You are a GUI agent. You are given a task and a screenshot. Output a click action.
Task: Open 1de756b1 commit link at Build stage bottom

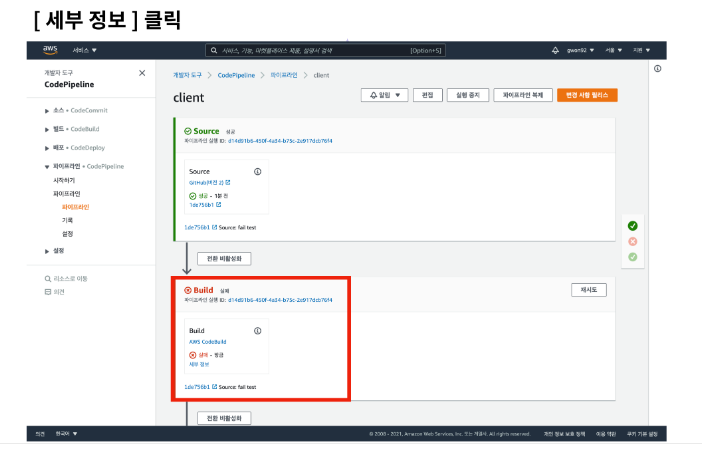[x=201, y=387]
